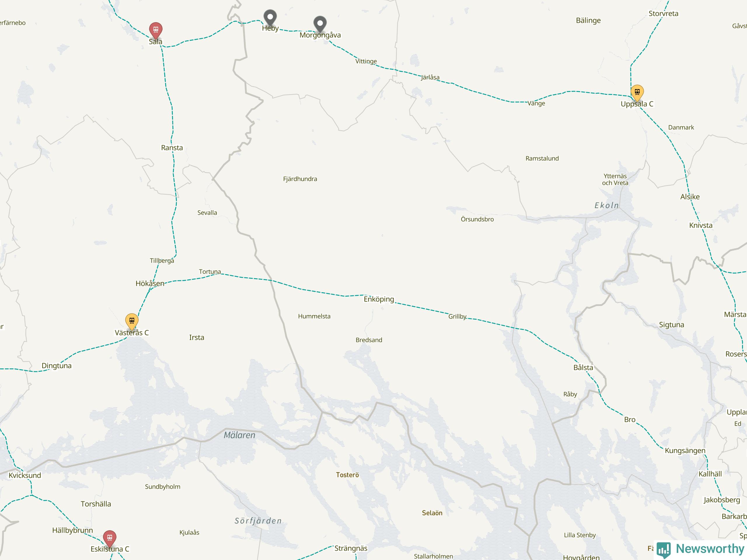Screen dimensions: 747x560
Task: Click the Örsundsbro place label
Action: pos(477,219)
